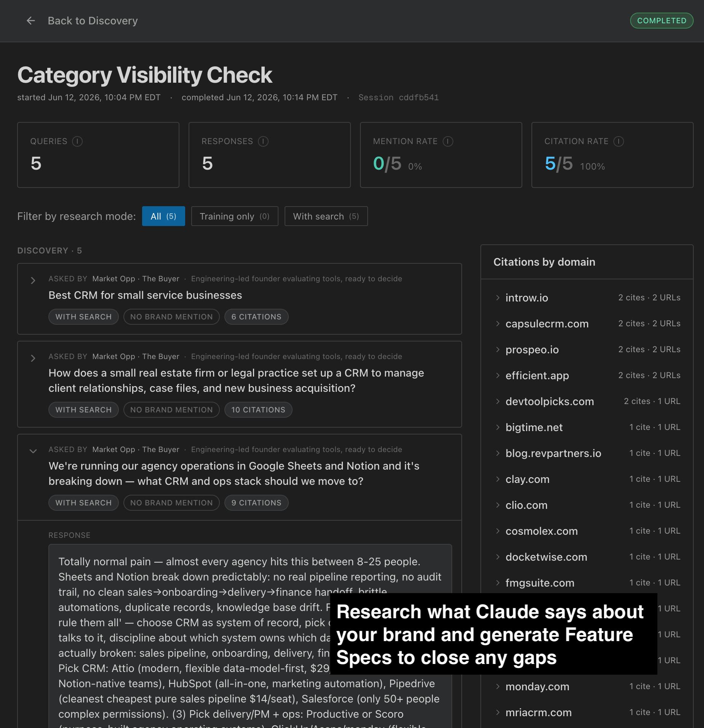Click the Queries stat card
This screenshot has width=704, height=728.
(x=98, y=155)
